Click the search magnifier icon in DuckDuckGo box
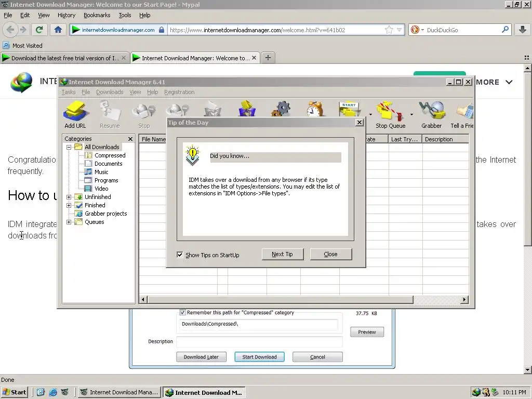This screenshot has width=532, height=399. (505, 30)
